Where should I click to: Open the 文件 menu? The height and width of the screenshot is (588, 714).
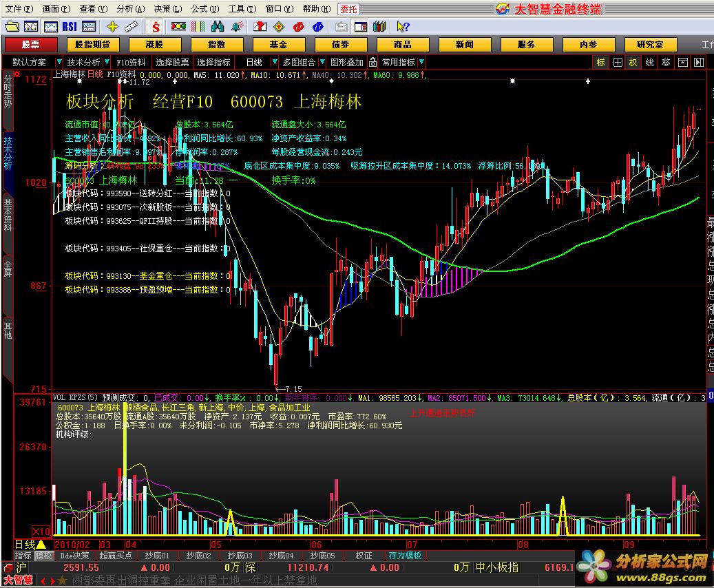click(19, 9)
